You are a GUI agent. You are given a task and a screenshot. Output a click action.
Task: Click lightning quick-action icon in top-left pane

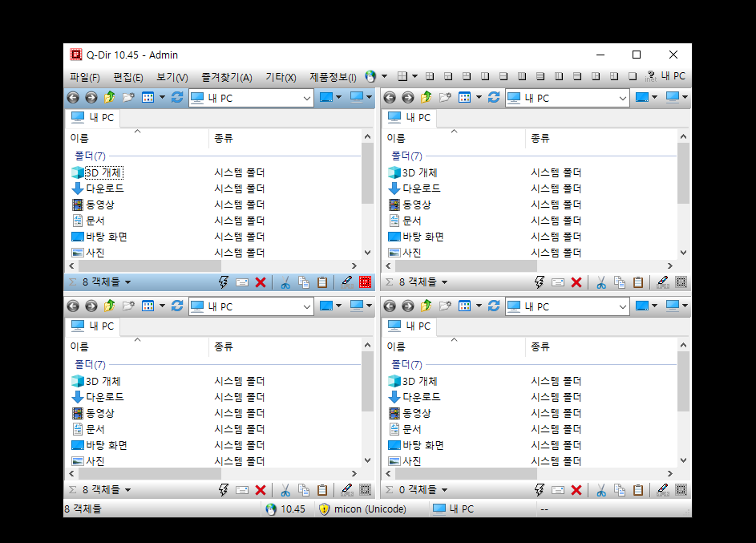click(x=223, y=282)
